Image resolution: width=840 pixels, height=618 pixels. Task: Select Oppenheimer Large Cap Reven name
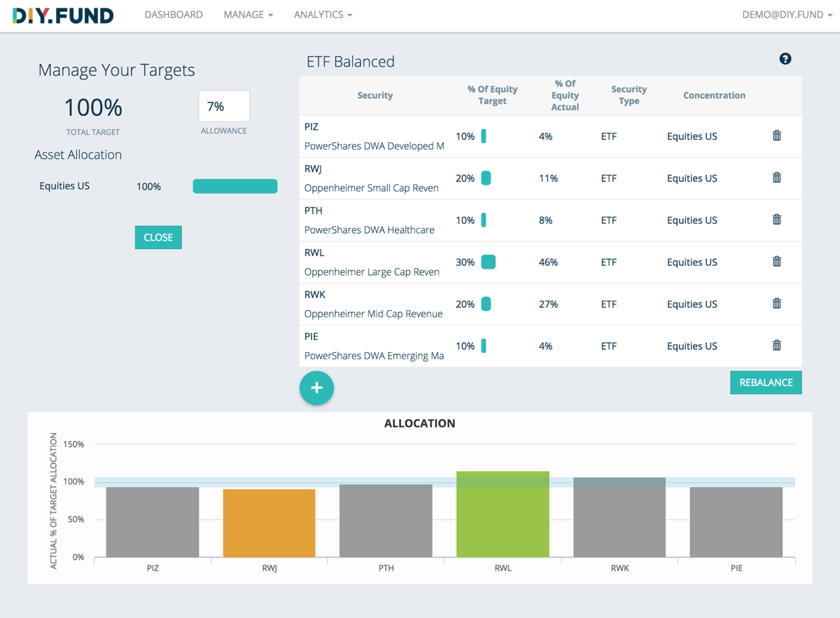[x=372, y=272]
